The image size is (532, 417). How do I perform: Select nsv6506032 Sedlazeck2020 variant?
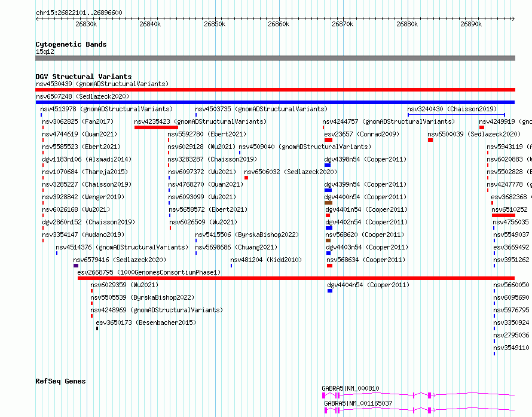click(x=291, y=172)
